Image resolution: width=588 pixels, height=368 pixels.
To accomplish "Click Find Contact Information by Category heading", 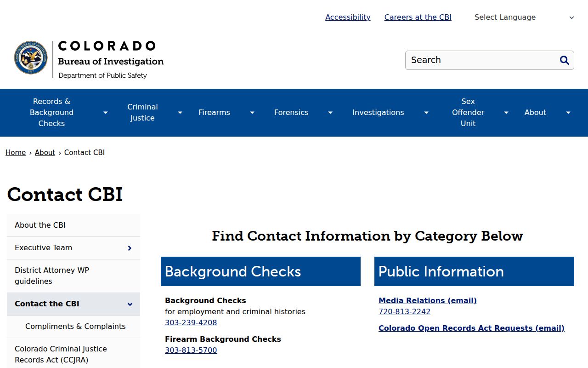I will [367, 236].
